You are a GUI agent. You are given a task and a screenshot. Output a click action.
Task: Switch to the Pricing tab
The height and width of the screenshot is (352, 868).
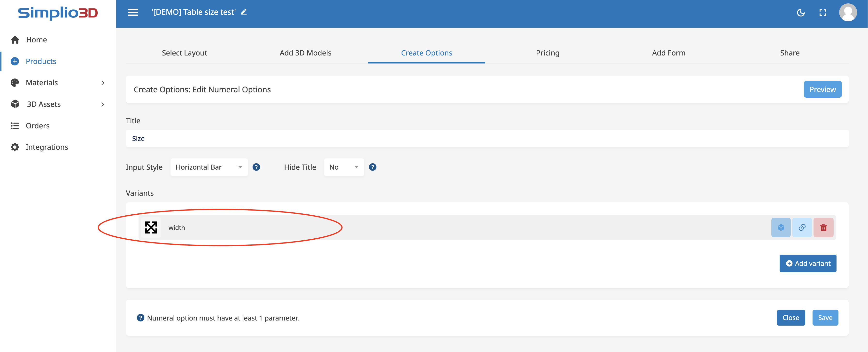(x=547, y=53)
